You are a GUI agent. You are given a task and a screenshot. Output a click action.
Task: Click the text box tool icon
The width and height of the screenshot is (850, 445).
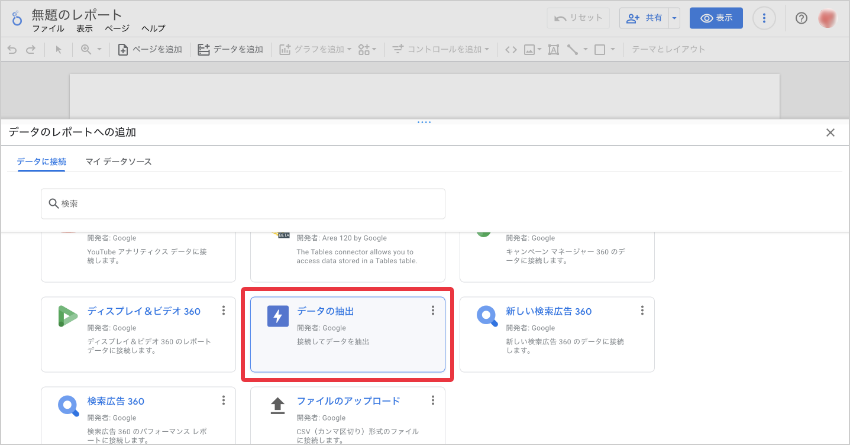pos(553,49)
